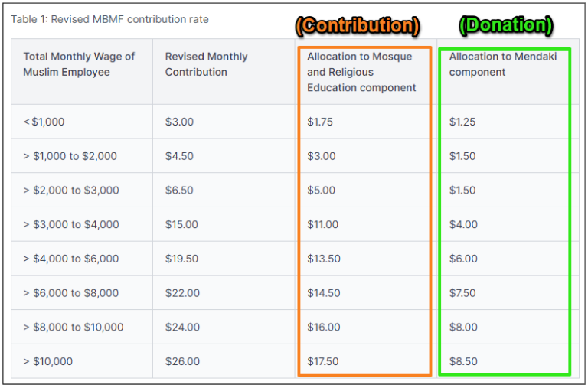Click the $26.00 monthly contribution cell
The width and height of the screenshot is (588, 388).
(182, 361)
